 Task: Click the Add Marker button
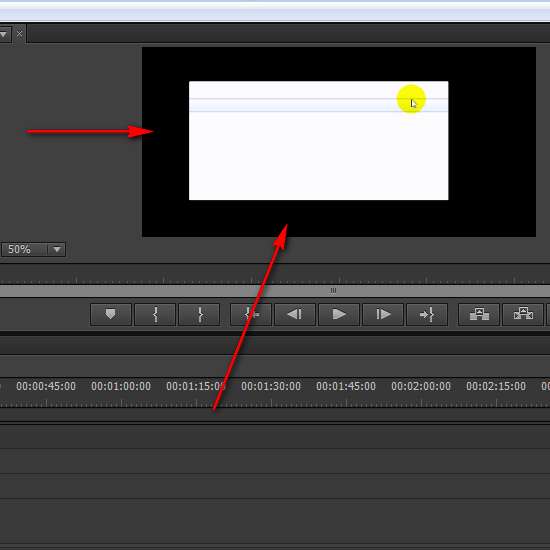pyautogui.click(x=111, y=314)
